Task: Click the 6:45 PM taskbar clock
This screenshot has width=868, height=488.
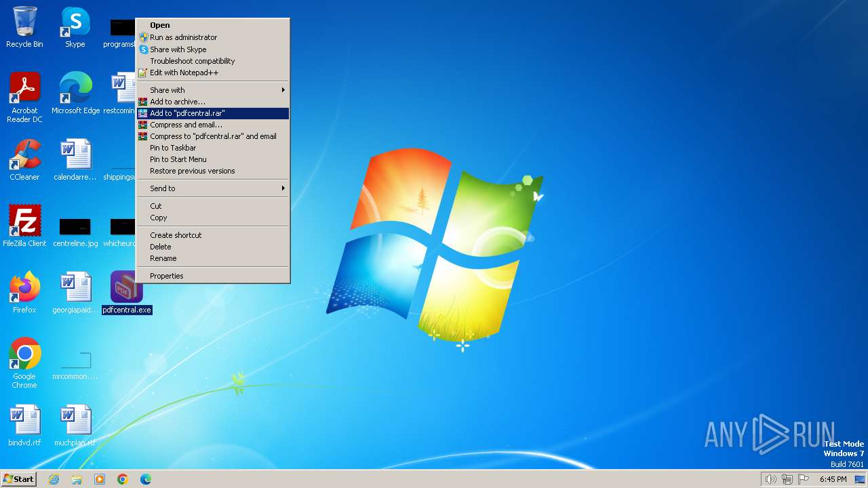Action: [x=833, y=479]
